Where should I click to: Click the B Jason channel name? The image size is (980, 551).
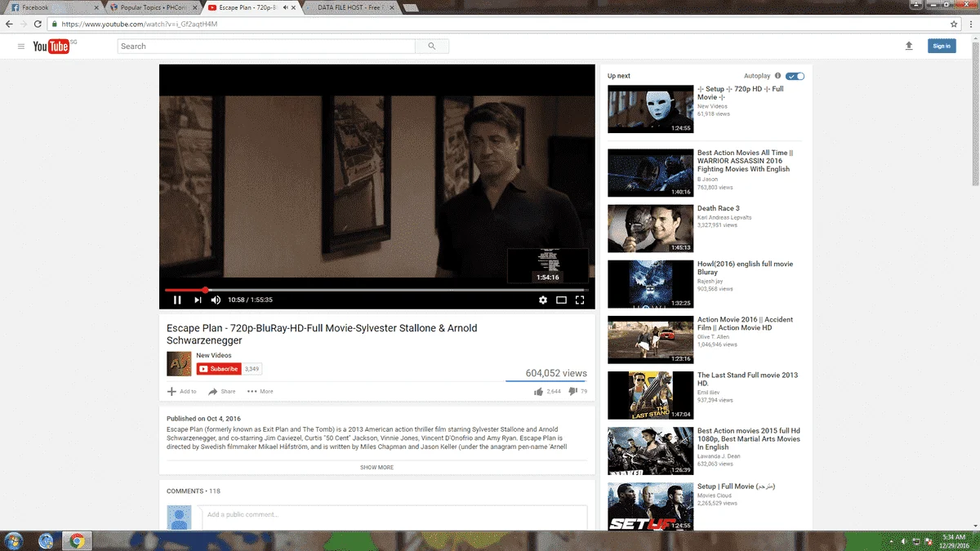(707, 179)
